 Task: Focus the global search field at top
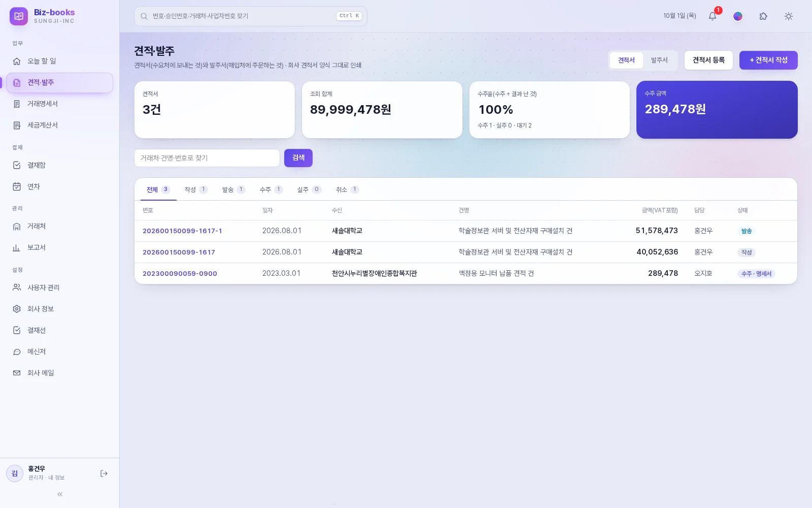pos(251,16)
